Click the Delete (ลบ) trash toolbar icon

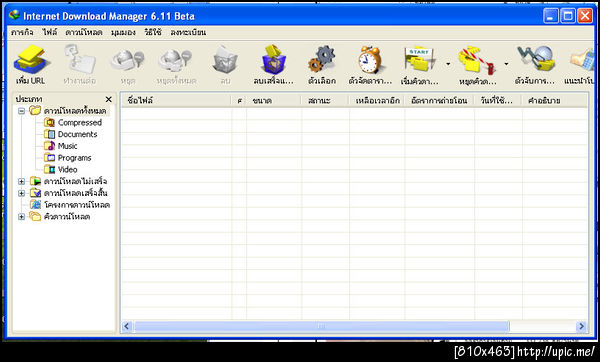point(225,59)
